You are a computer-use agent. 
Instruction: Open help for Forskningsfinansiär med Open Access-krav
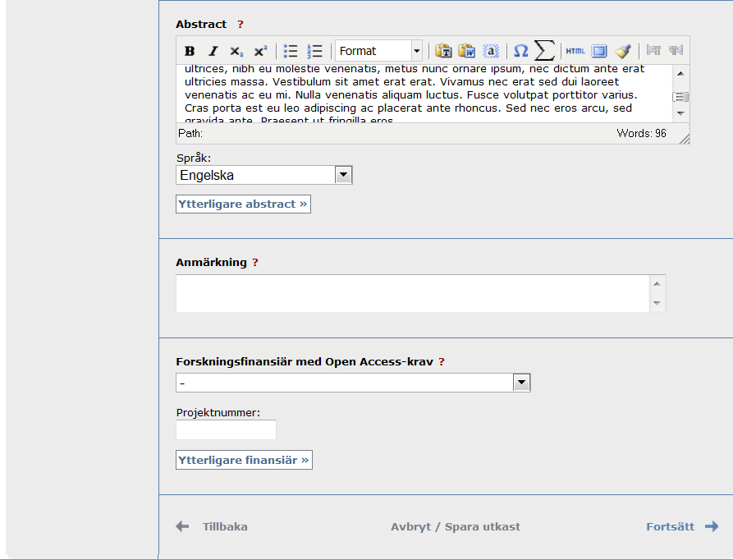442,362
